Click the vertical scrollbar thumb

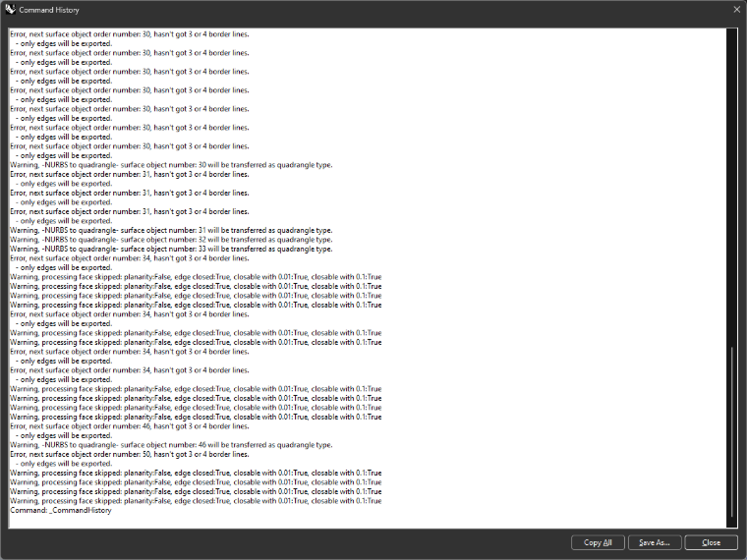(731, 433)
